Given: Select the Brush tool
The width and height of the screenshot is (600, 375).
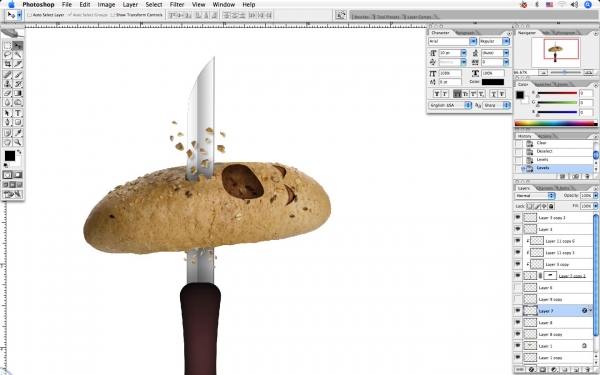Looking at the screenshot, I should pos(18,75).
